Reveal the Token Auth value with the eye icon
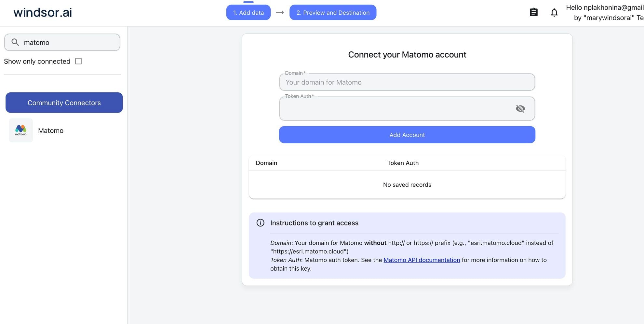This screenshot has height=324, width=644. click(x=520, y=108)
